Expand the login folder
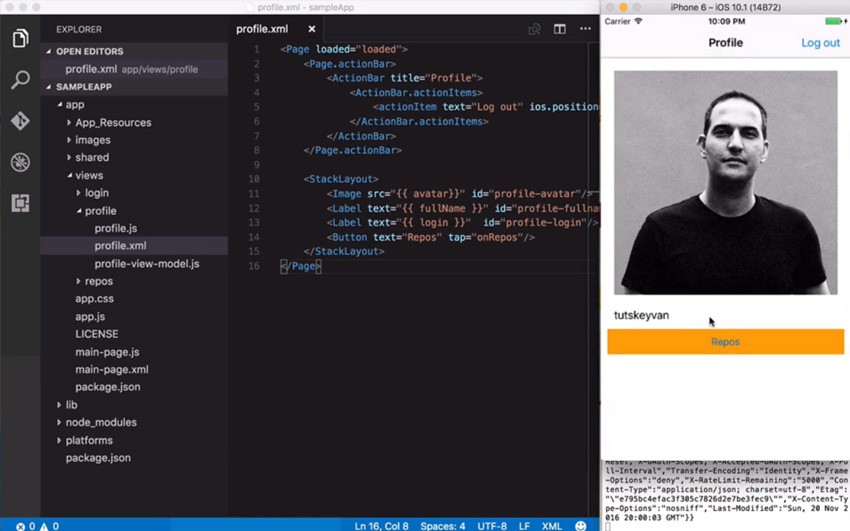The width and height of the screenshot is (850, 531). [x=79, y=193]
